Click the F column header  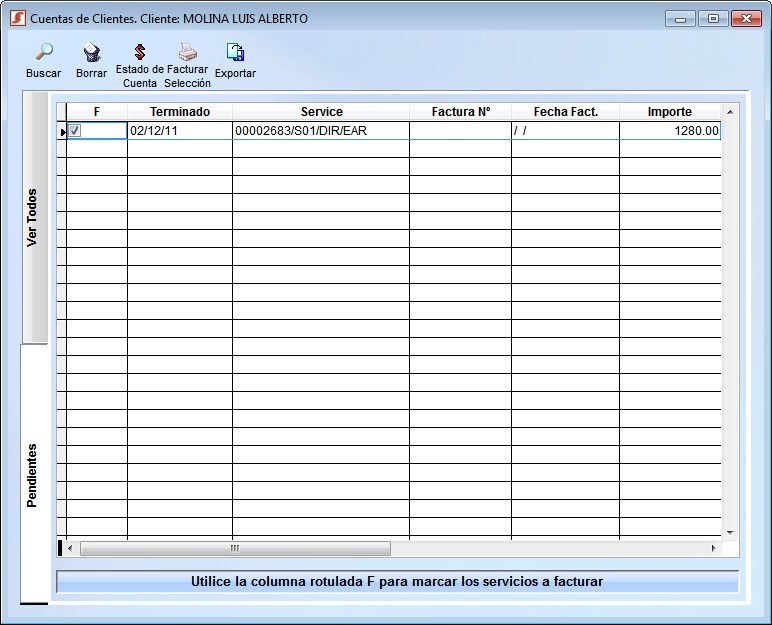96,112
